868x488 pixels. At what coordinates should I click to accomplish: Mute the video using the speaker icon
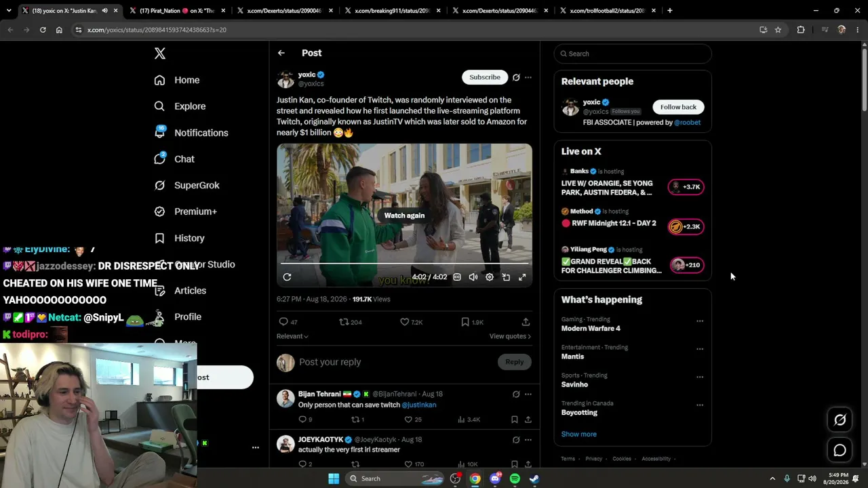(473, 277)
